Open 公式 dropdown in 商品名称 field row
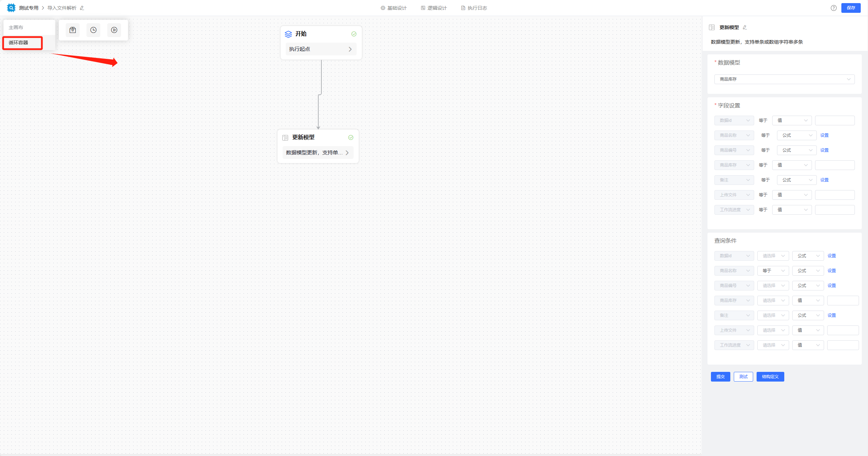Image resolution: width=868 pixels, height=456 pixels. pos(796,135)
